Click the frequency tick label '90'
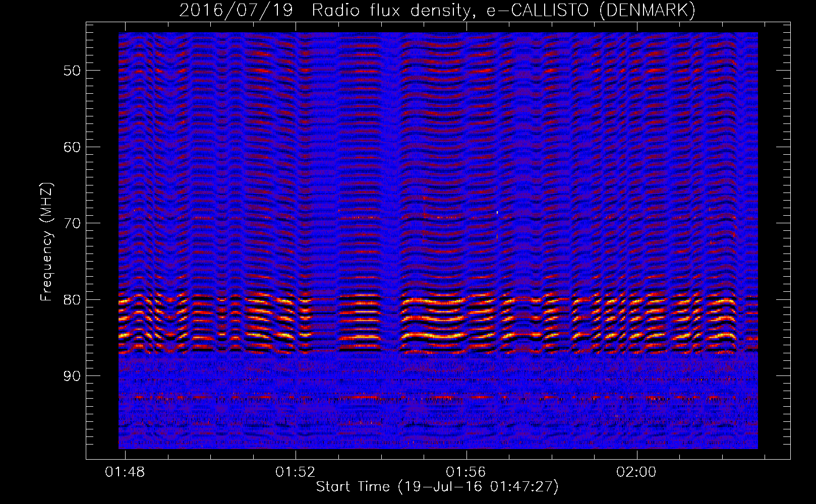This screenshot has width=816, height=504. pos(72,376)
